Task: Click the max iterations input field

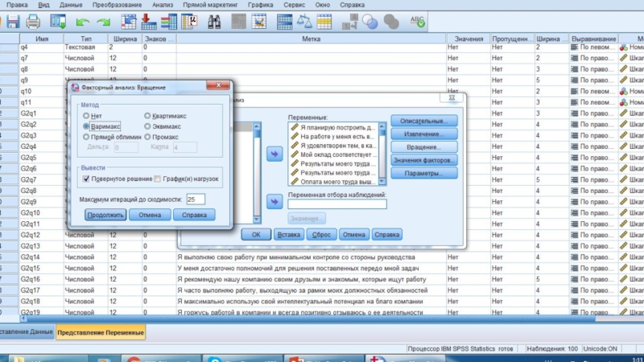Action: [195, 199]
